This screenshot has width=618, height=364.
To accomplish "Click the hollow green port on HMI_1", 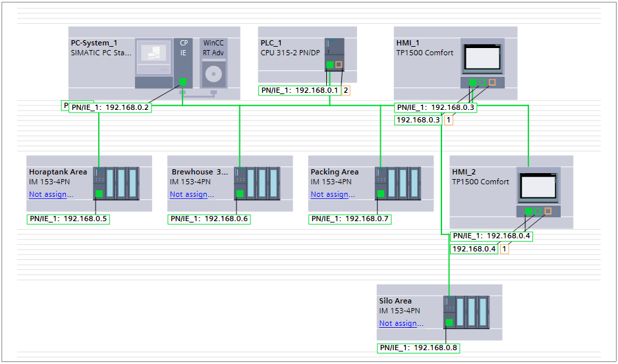I will (482, 82).
